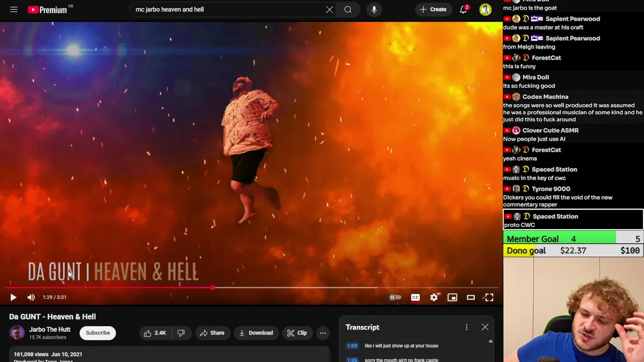Open more actions three-dot menu
This screenshot has width=644, height=362.
tap(323, 333)
